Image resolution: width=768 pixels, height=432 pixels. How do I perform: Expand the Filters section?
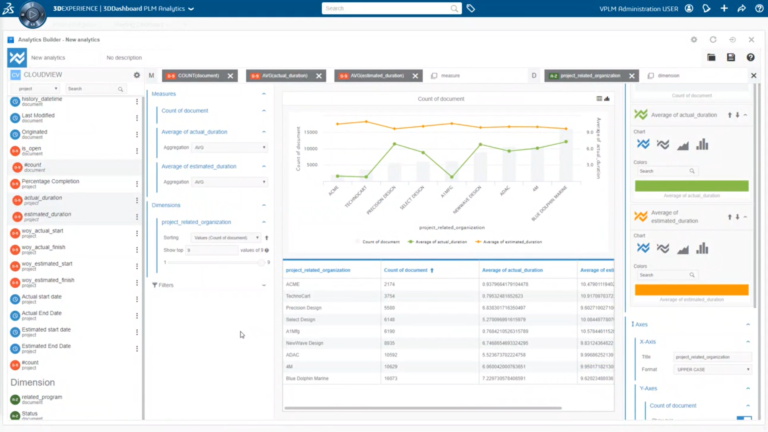(x=211, y=285)
